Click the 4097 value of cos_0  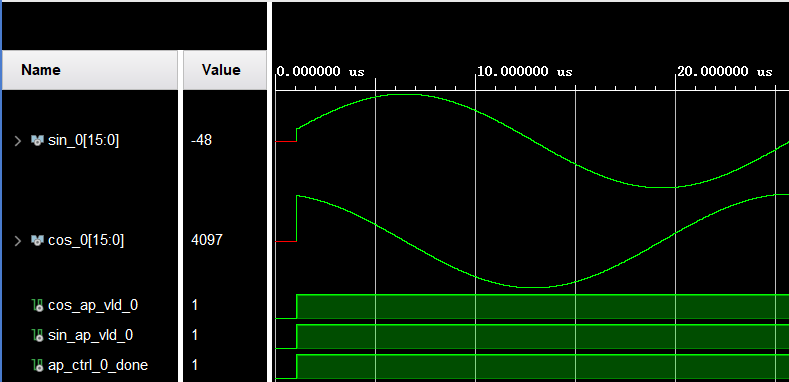point(206,240)
